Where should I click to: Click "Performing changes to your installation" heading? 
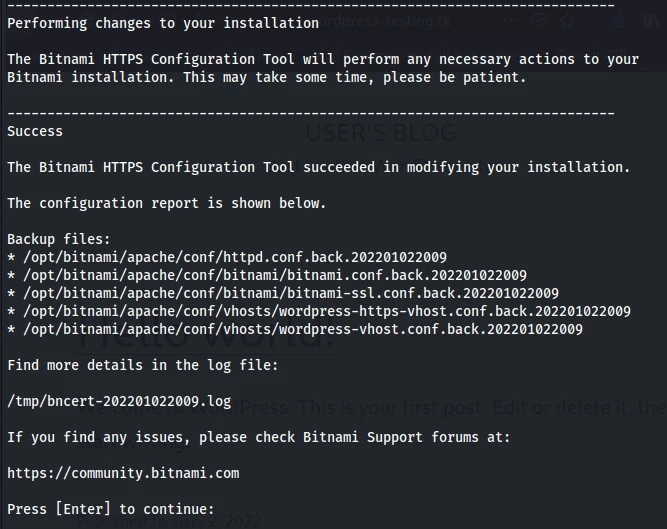tap(163, 23)
